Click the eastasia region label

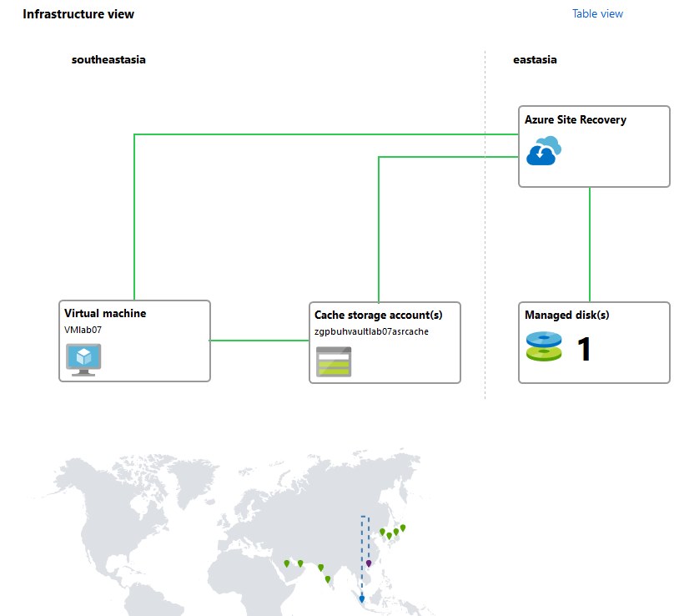(535, 59)
